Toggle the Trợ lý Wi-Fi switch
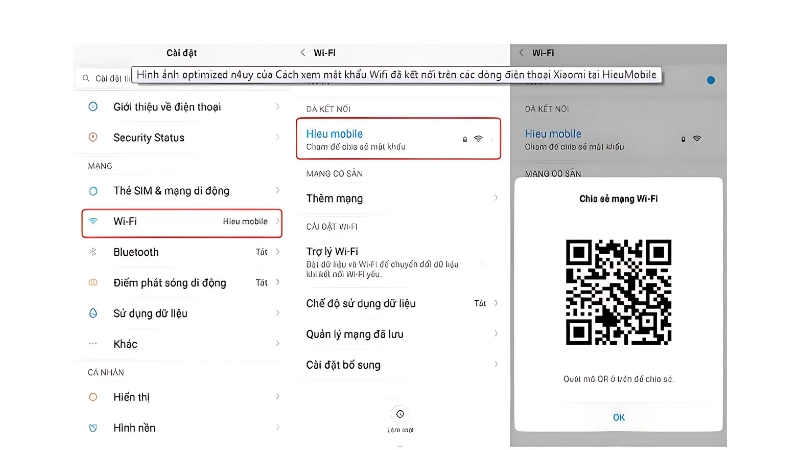The image size is (800, 450). click(x=483, y=262)
